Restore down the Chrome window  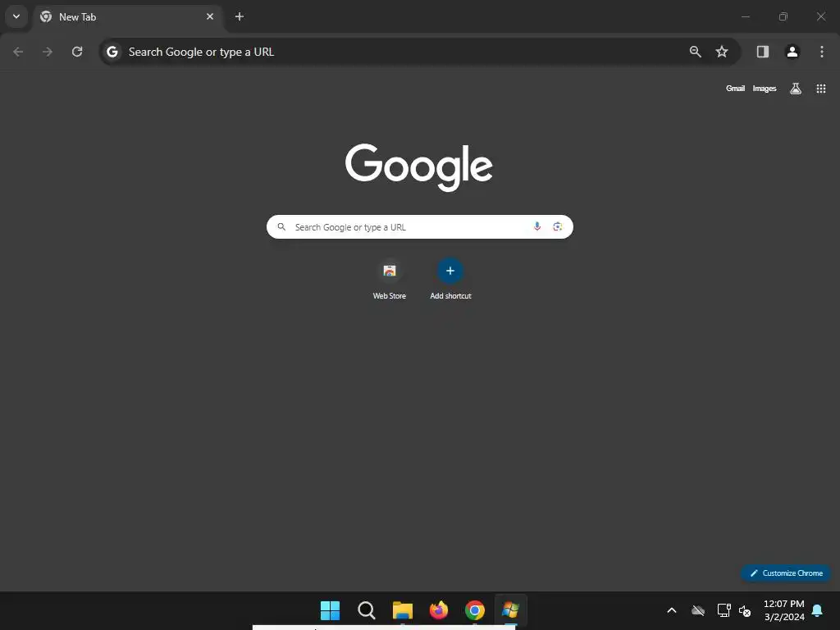(783, 16)
